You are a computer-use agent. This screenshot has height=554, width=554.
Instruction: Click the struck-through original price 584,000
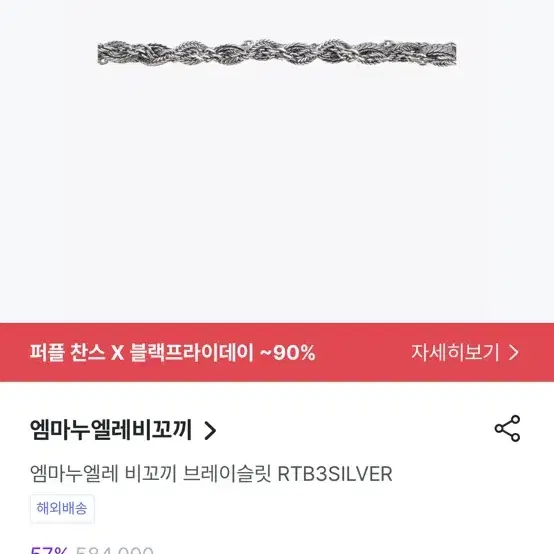point(114,550)
